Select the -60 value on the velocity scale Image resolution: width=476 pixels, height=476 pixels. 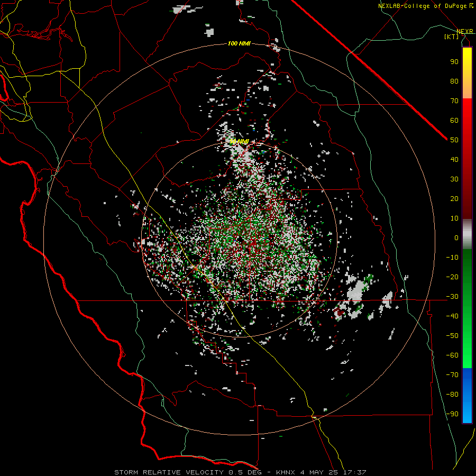pyautogui.click(x=452, y=355)
